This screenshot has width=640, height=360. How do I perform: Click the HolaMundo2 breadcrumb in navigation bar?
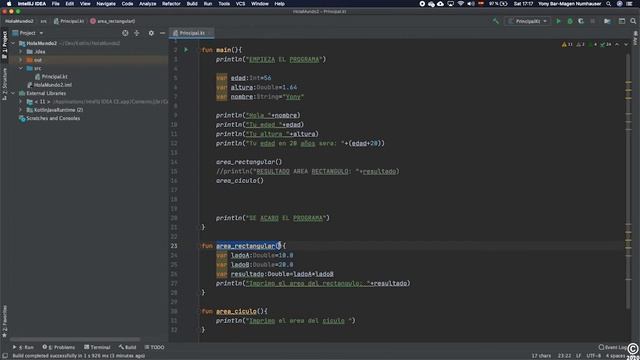click(x=19, y=21)
